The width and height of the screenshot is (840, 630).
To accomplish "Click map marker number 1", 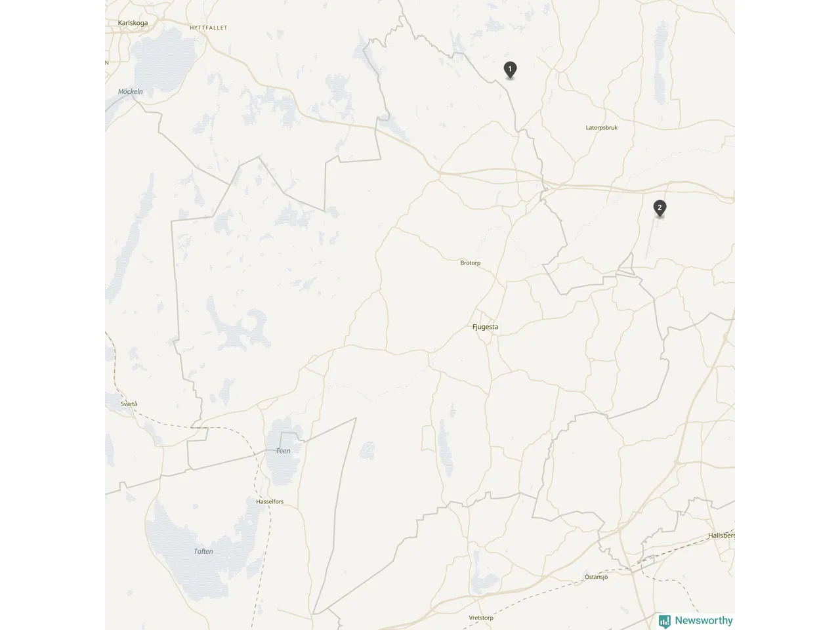I will [x=510, y=70].
